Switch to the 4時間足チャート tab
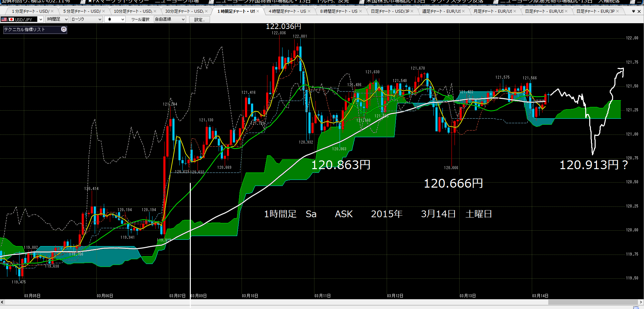The height and width of the screenshot is (309, 644). pos(287,11)
